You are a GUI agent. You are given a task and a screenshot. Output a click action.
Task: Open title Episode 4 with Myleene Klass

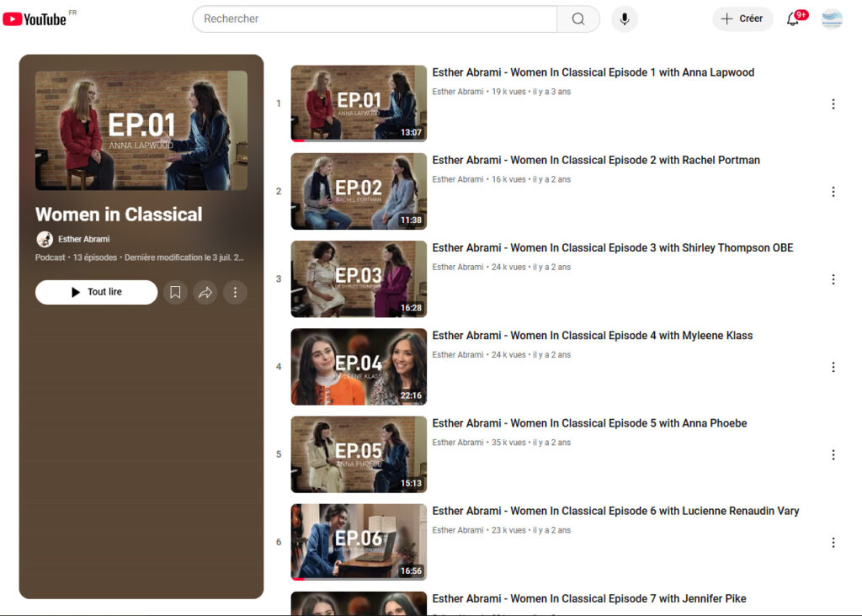click(x=592, y=336)
